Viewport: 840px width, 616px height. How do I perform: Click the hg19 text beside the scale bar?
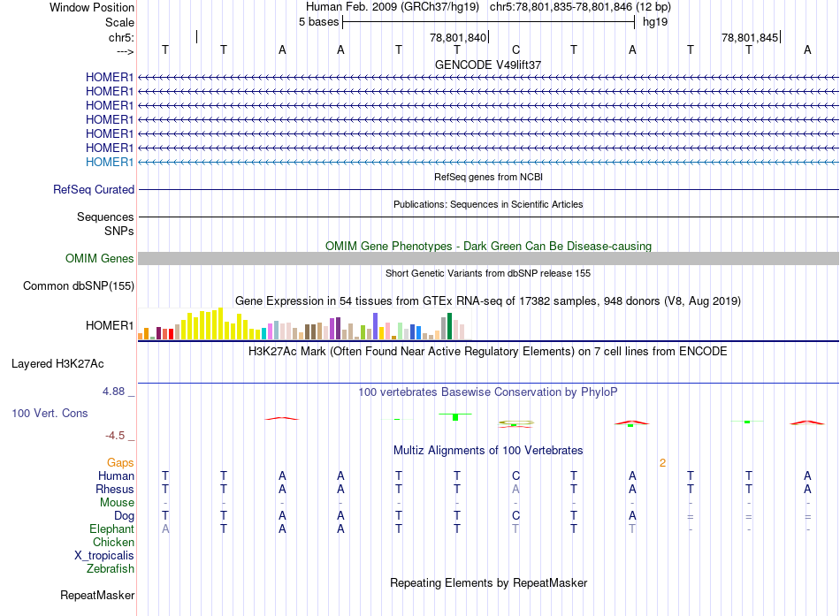(655, 22)
